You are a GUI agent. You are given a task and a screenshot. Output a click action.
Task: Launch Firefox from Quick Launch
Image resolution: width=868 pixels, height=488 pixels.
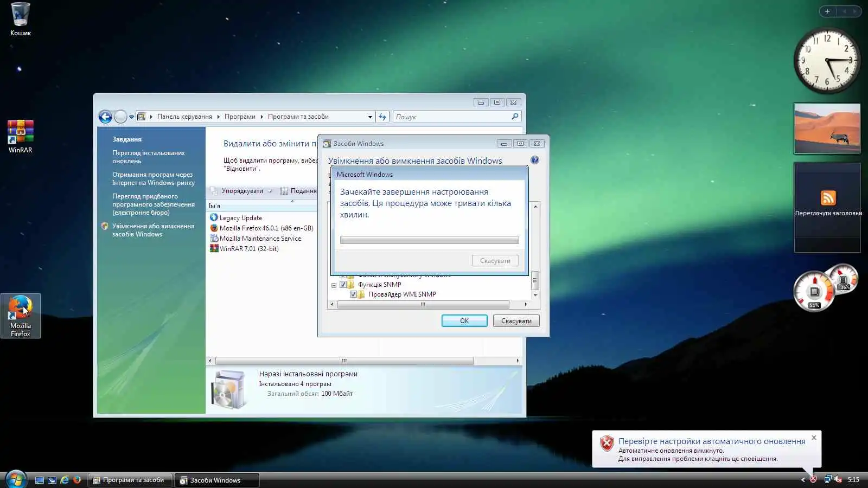pyautogui.click(x=77, y=480)
